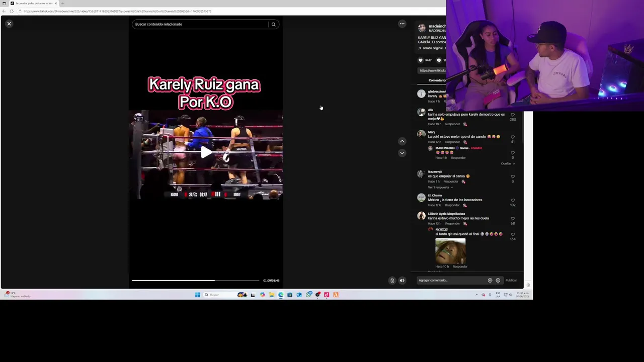Open settings gear below comments panel
644x362 pixels.
528,285
